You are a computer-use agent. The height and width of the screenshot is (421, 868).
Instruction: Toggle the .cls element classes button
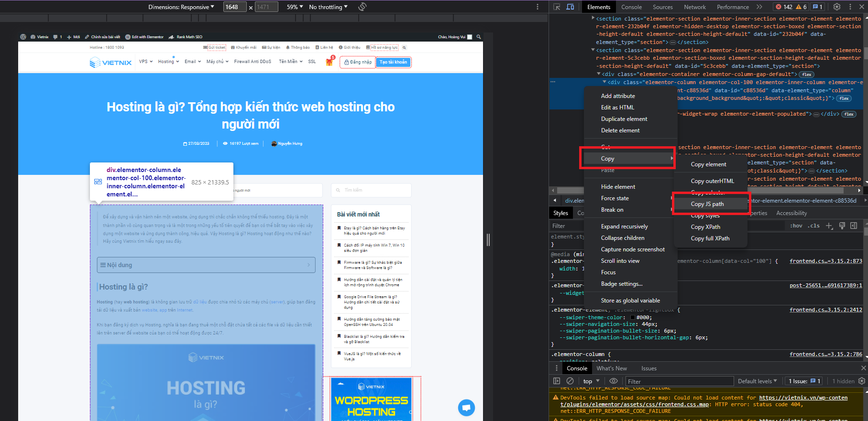click(813, 226)
